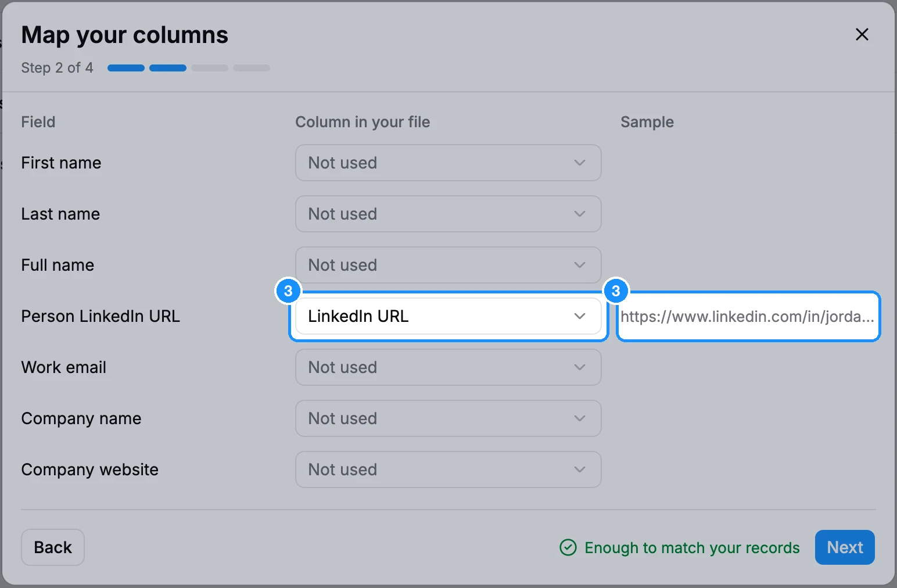Open the Full name column dropdown
Screen dimensions: 897x588
(448, 265)
